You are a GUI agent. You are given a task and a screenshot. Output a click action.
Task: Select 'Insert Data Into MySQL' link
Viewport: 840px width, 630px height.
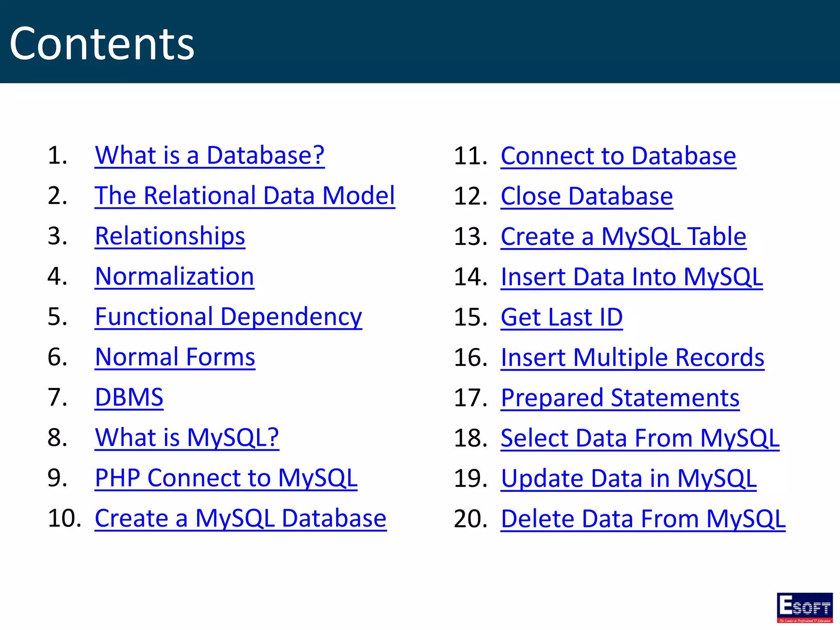632,277
